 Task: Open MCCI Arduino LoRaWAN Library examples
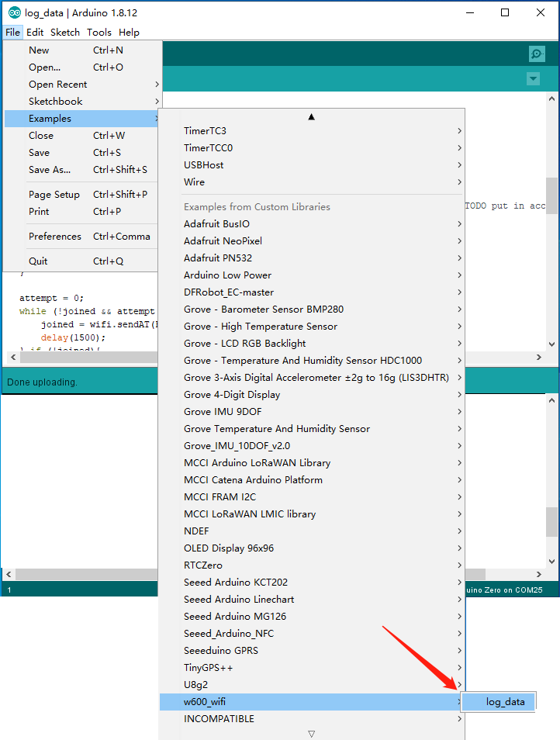click(312, 462)
